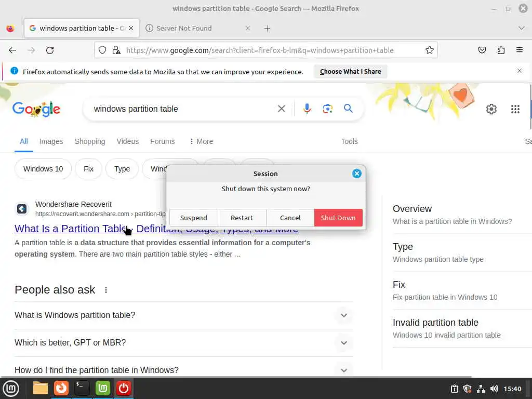Image resolution: width=532 pixels, height=399 pixels.
Task: Open Google quick settings gear
Action: click(x=491, y=109)
